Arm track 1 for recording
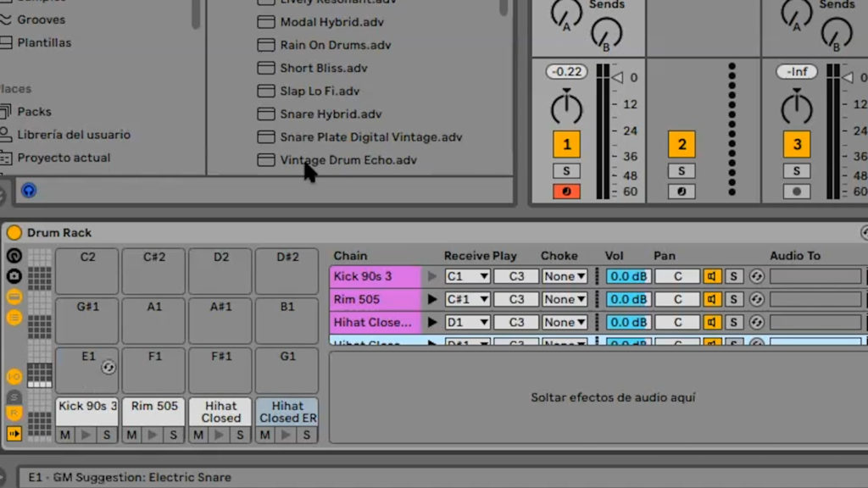The height and width of the screenshot is (488, 868). (x=566, y=191)
